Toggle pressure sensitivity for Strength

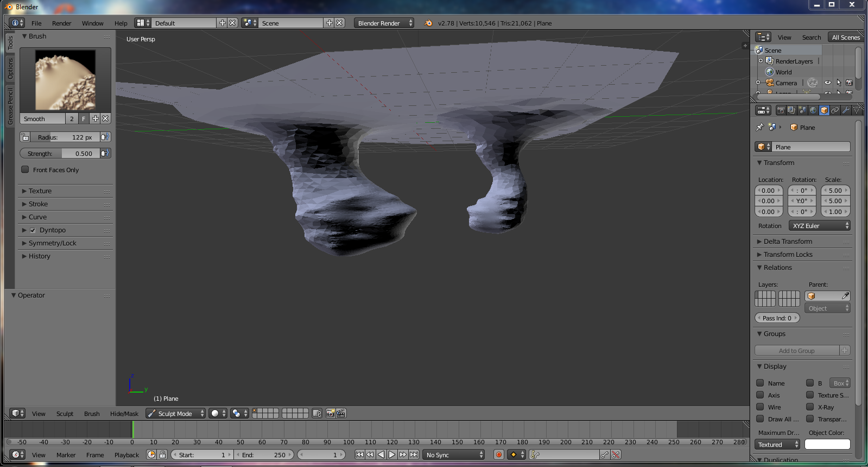pyautogui.click(x=105, y=153)
